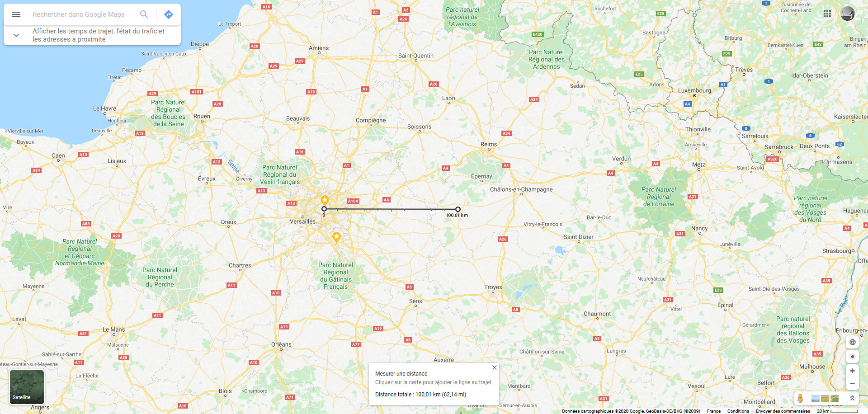Switch to globe view
Viewport: 868px width, 414px height.
click(852, 342)
